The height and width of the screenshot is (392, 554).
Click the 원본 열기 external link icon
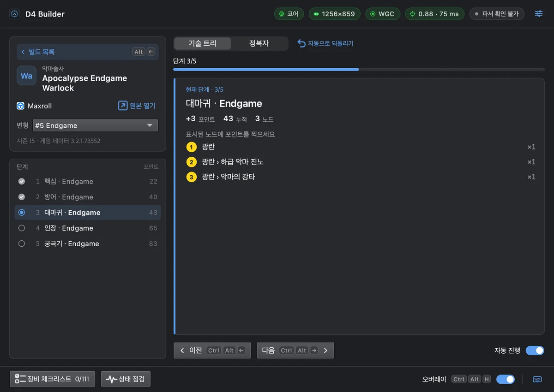[123, 106]
